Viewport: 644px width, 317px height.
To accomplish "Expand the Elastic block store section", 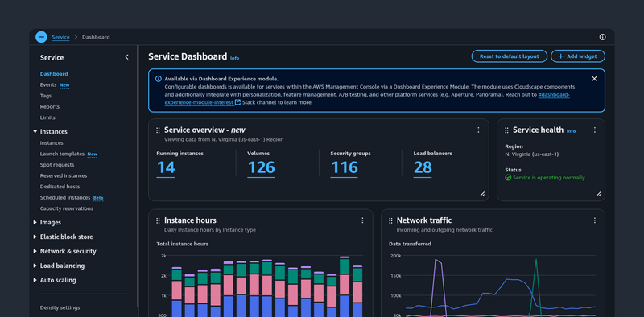I will (x=35, y=237).
